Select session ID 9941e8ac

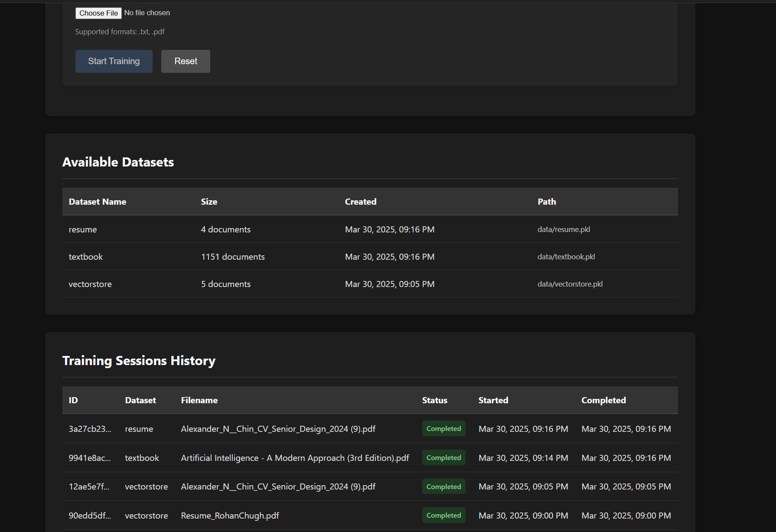coord(90,458)
